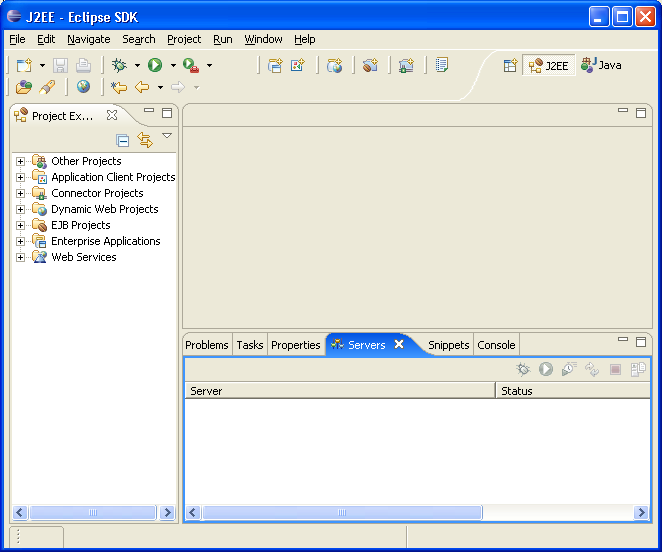Click Collapse All in Project Explorer

tap(123, 140)
